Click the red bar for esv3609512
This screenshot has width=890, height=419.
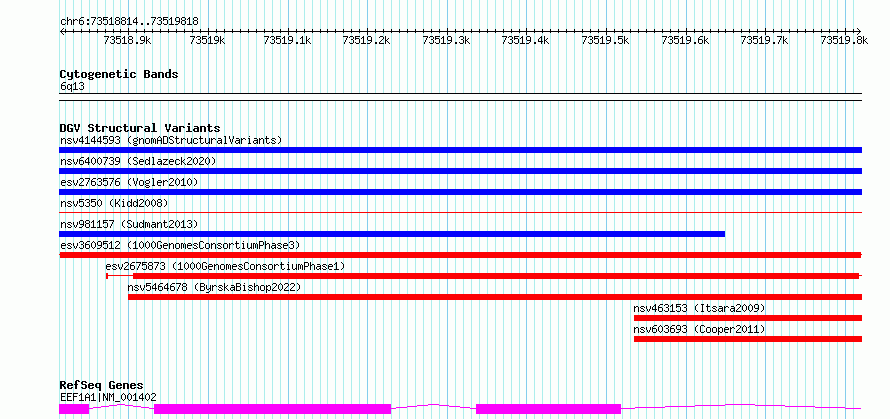[460, 255]
